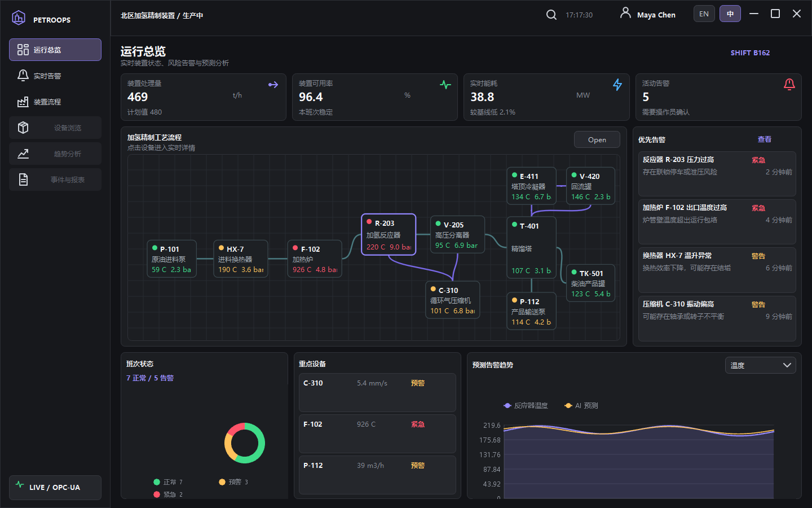Select the R-203 加氢反应器 node
Screen dimensions: 812x508
[389, 234]
